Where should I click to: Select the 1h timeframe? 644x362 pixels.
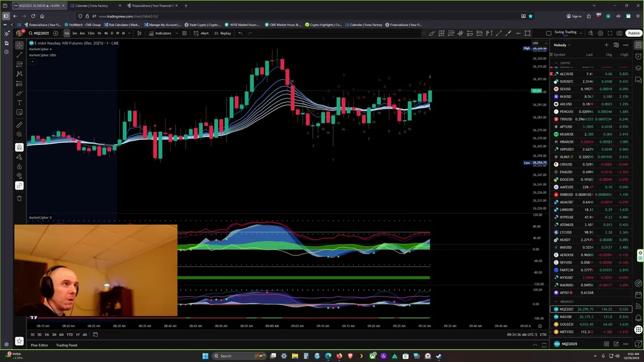click(99, 33)
